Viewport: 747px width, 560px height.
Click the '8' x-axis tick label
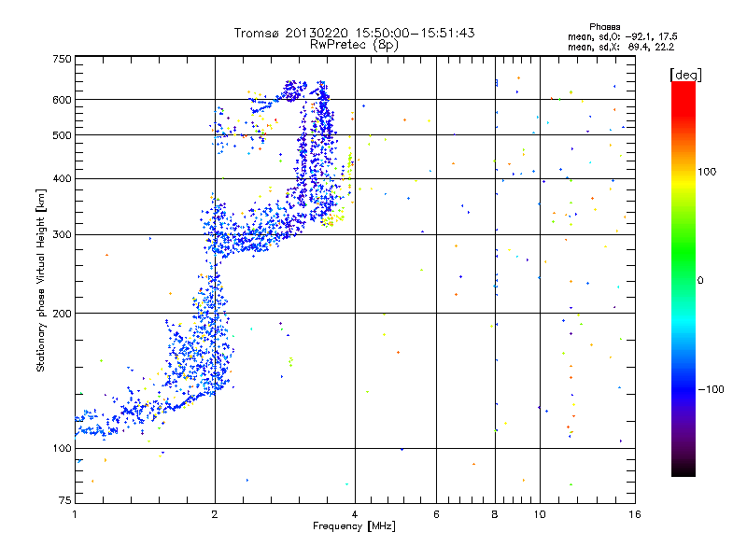(x=495, y=514)
